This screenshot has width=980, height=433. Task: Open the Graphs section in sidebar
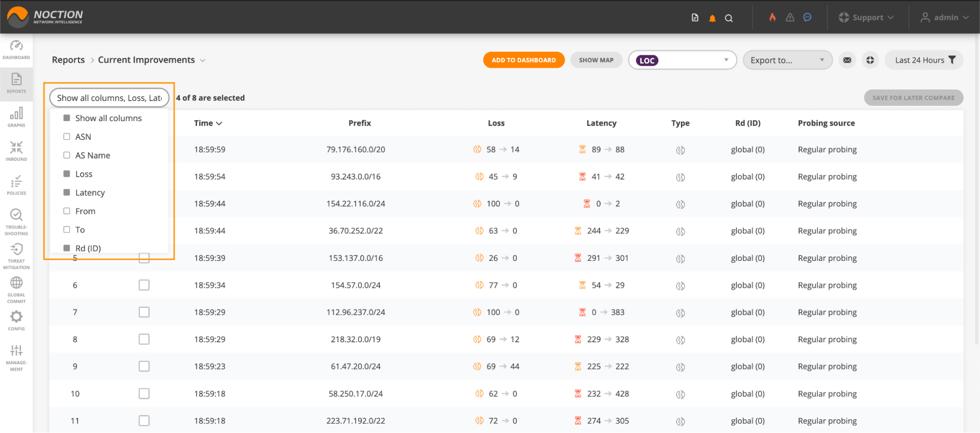point(16,117)
